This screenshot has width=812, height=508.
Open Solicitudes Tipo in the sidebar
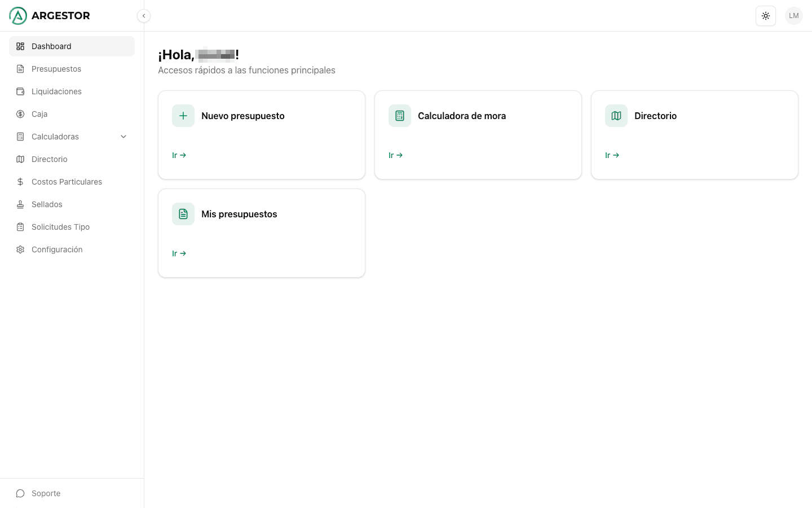60,227
